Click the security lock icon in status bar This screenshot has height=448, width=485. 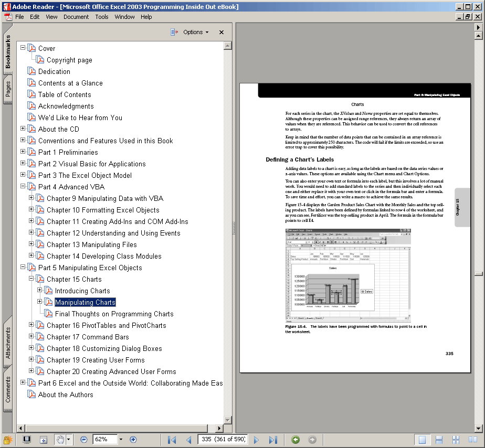pyautogui.click(x=7, y=440)
